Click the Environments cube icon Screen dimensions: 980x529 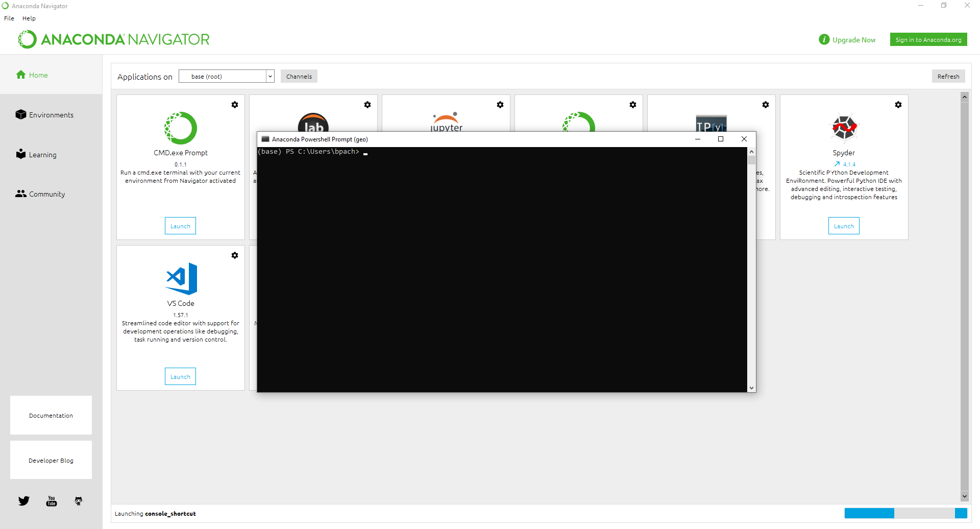(21, 114)
